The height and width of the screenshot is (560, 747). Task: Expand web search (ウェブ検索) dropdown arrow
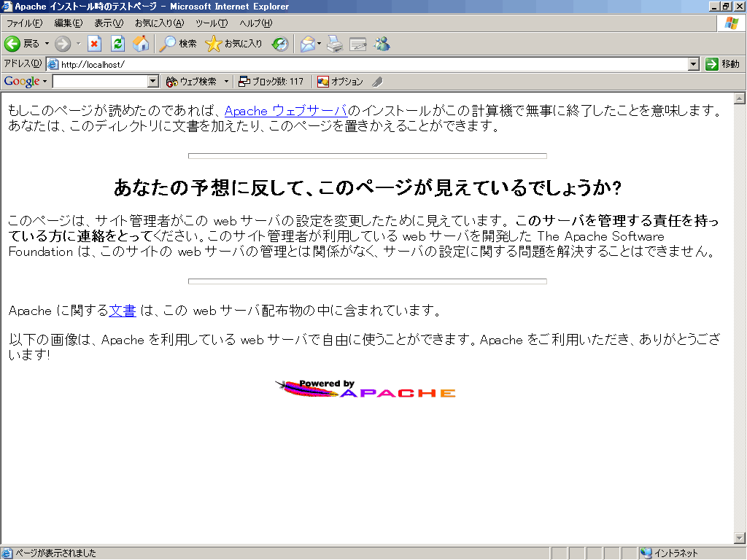[226, 82]
